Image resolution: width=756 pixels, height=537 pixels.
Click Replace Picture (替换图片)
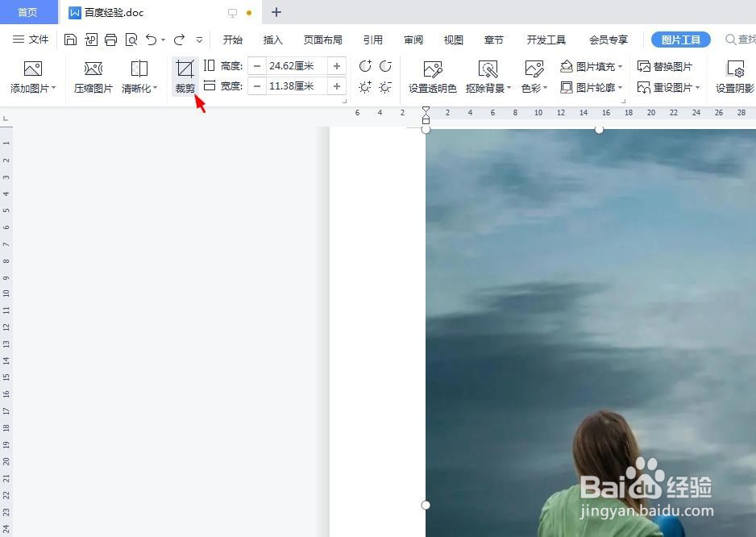(664, 66)
